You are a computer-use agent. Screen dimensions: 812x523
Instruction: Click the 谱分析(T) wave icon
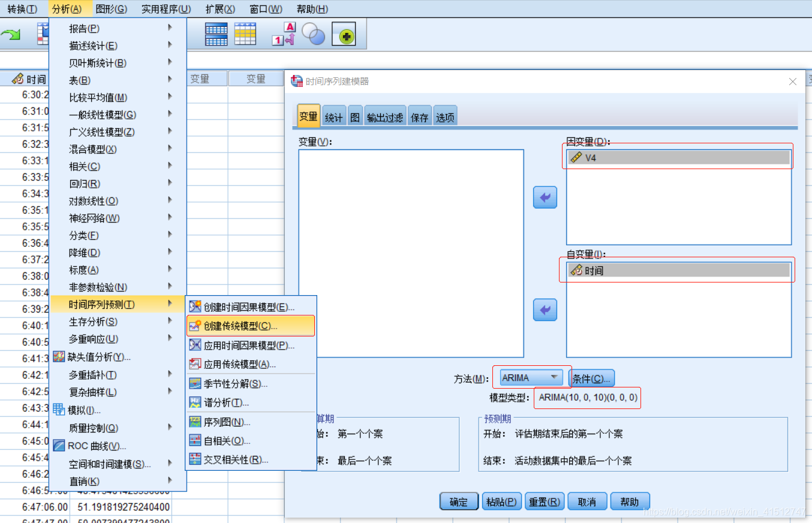pyautogui.click(x=195, y=402)
